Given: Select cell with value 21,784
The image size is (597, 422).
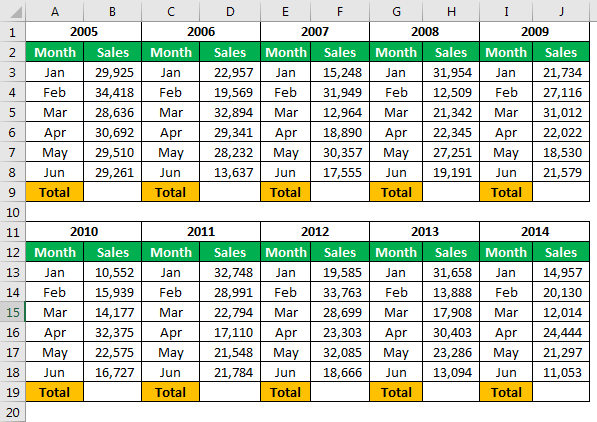Looking at the screenshot, I should pos(230,372).
